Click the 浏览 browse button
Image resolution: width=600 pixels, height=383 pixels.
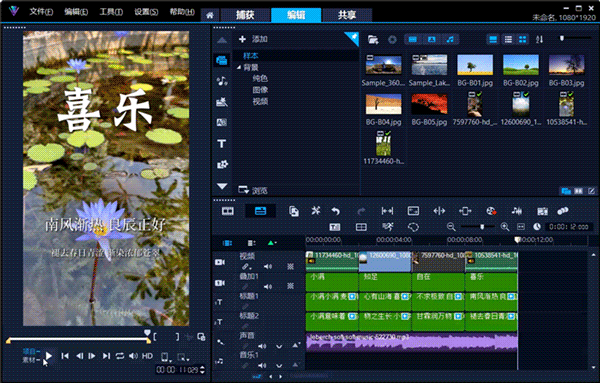253,190
